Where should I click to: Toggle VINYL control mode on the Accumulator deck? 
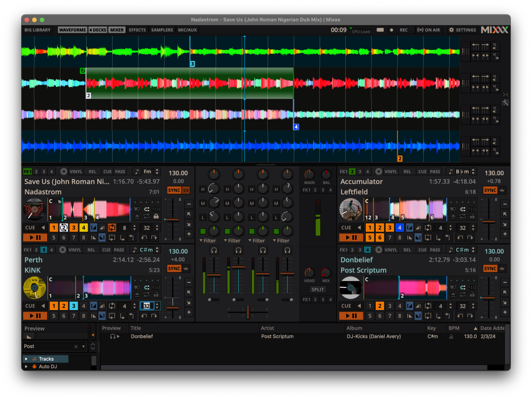coord(391,171)
